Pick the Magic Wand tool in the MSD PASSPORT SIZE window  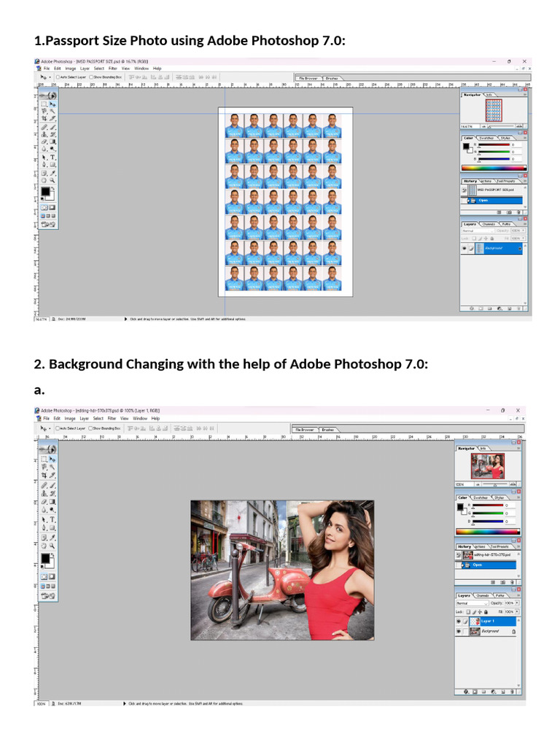tap(52, 111)
